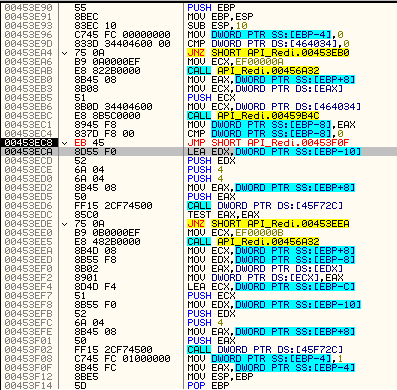This screenshot has width=397, height=390.
Task: Click LEA EDX,DWORD PTR SS:[EBP-10] instruction
Action: point(274,151)
